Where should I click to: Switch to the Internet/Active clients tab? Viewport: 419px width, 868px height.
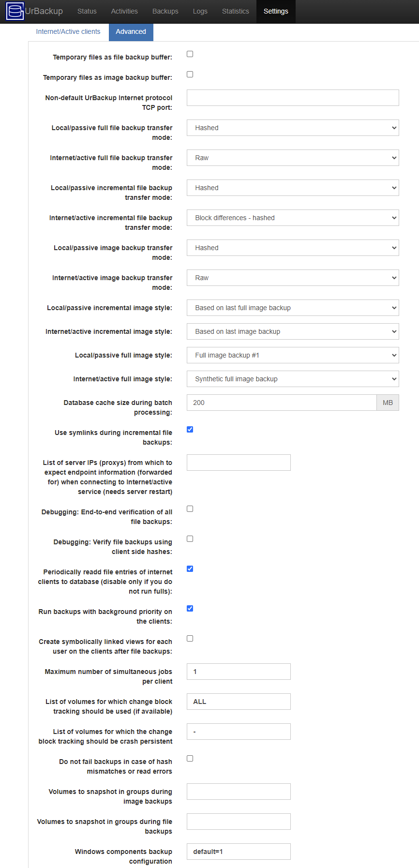[x=68, y=31]
